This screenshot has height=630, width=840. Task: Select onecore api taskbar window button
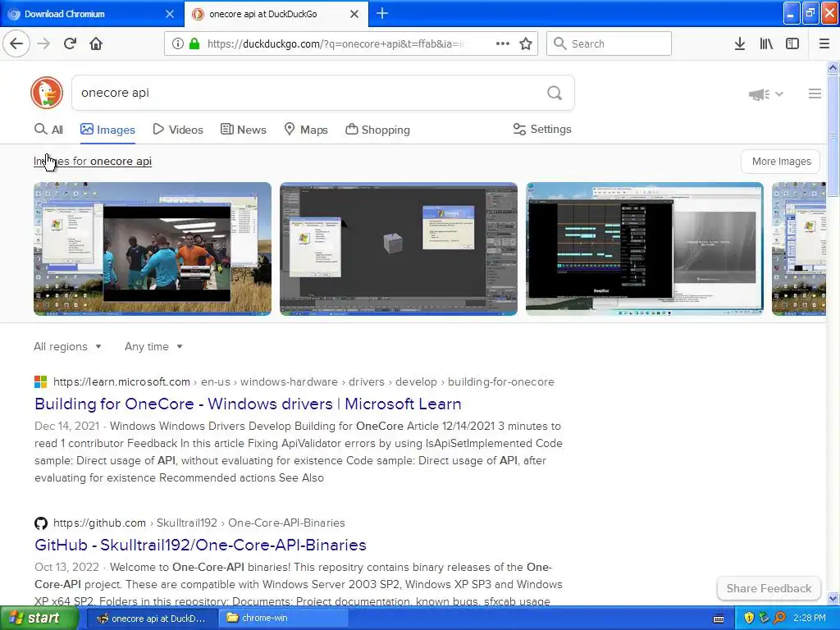(x=152, y=619)
